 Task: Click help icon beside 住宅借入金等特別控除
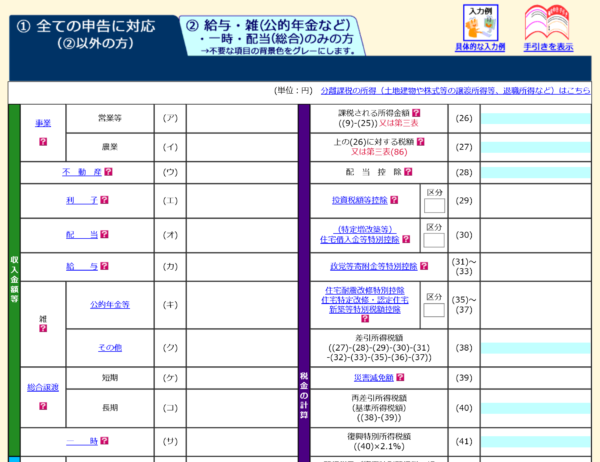point(406,239)
